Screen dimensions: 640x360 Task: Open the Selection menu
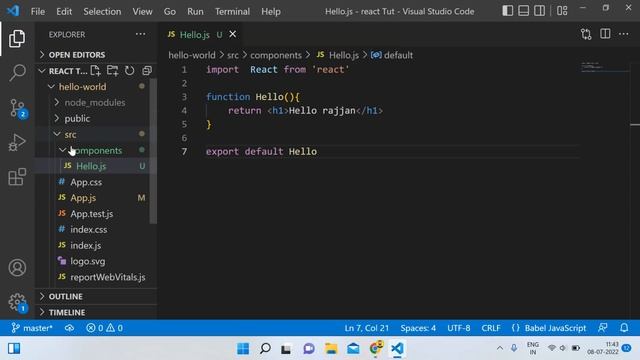102,11
